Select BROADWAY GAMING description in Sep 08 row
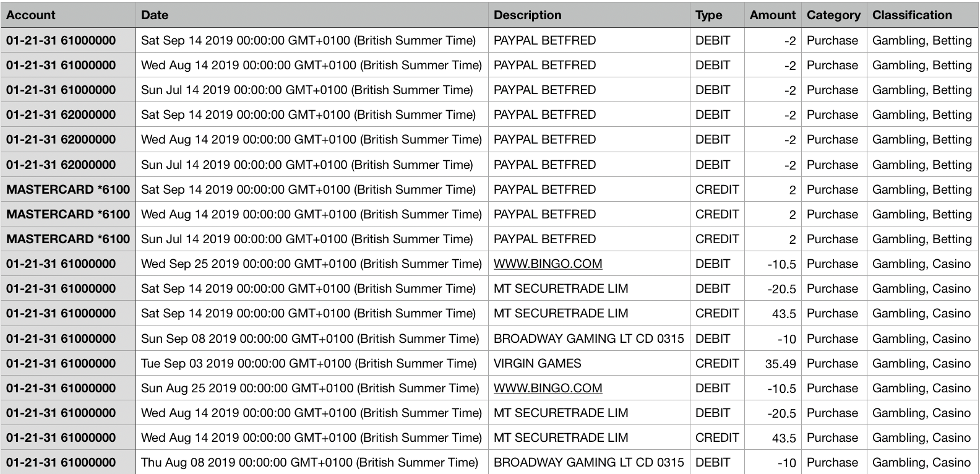Screen dimensions: 980x474 tap(588, 338)
